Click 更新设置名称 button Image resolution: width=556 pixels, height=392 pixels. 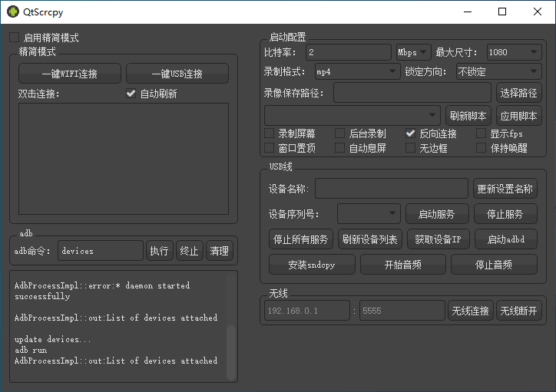(x=505, y=189)
